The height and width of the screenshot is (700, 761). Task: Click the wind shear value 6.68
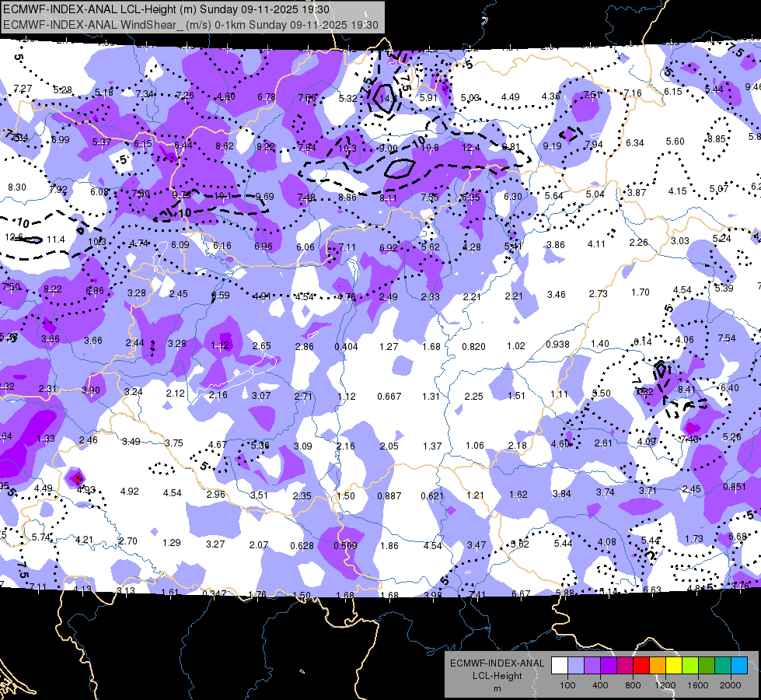[738, 537]
